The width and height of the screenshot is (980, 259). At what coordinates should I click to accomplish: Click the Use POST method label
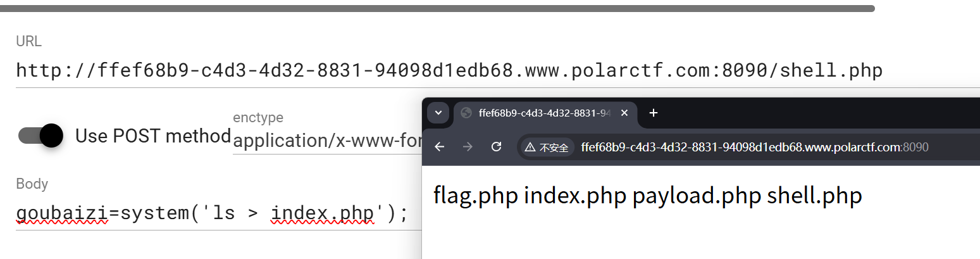(152, 136)
